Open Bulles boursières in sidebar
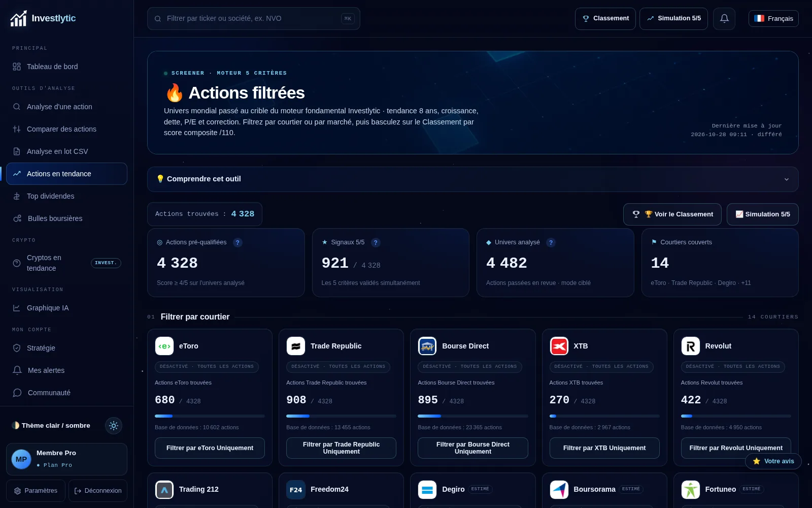Screen dimensions: 812x508 click(x=66, y=218)
